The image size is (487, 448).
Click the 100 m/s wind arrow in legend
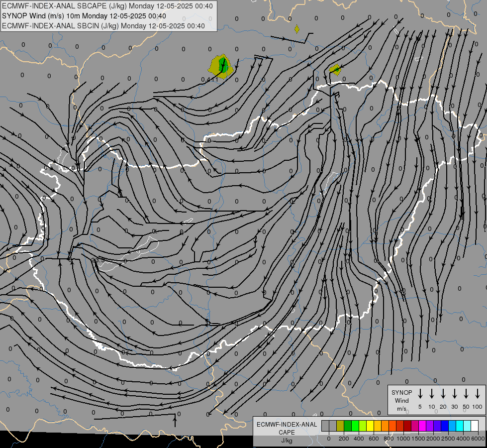(x=478, y=393)
